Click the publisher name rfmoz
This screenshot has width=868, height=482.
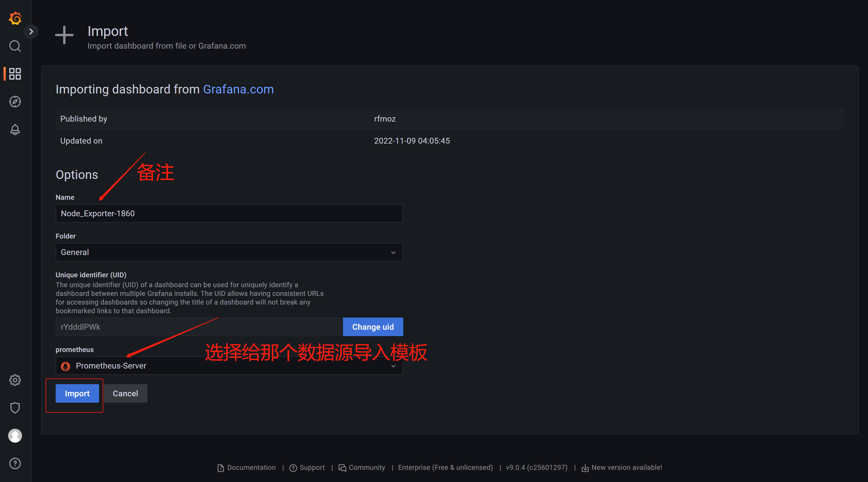coord(385,119)
